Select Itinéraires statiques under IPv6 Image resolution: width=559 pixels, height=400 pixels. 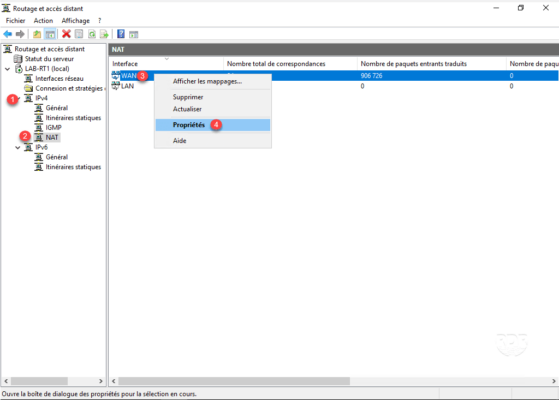pos(73,167)
